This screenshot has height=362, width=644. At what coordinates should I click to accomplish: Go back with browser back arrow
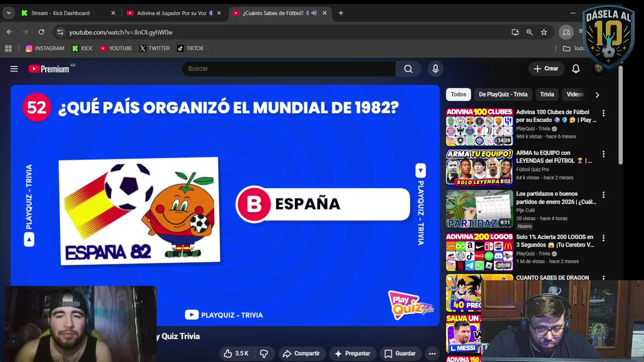[x=10, y=32]
